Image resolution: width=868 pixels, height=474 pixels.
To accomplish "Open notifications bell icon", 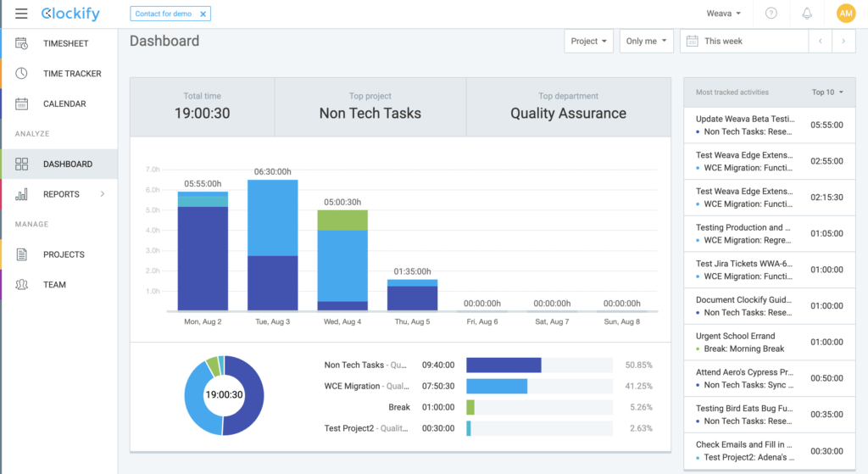I will point(807,14).
